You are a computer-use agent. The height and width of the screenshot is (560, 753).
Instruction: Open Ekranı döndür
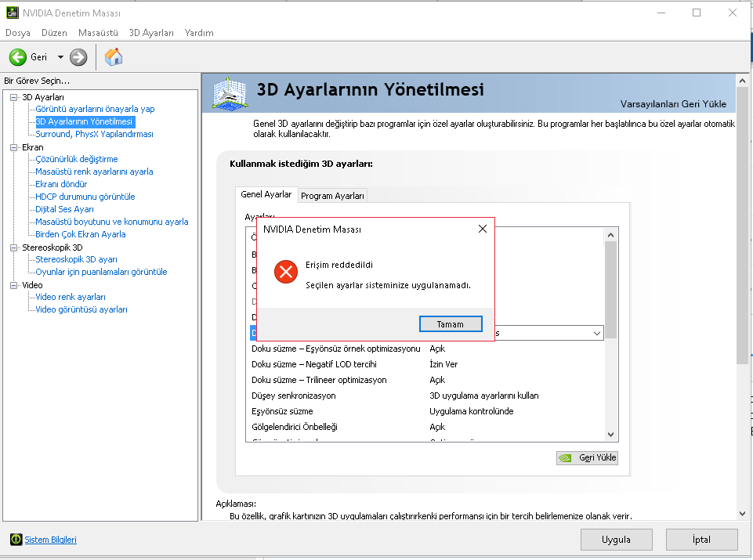click(x=61, y=184)
